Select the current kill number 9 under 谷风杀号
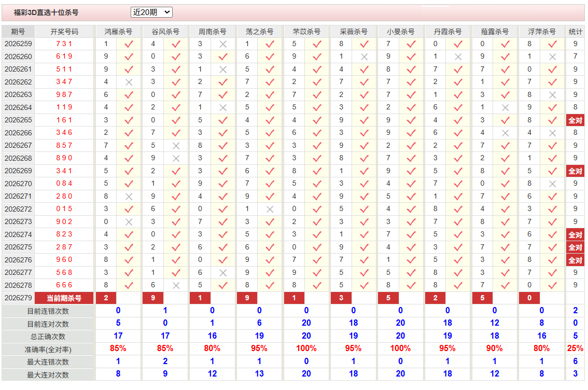The height and width of the screenshot is (390, 588). tap(153, 298)
